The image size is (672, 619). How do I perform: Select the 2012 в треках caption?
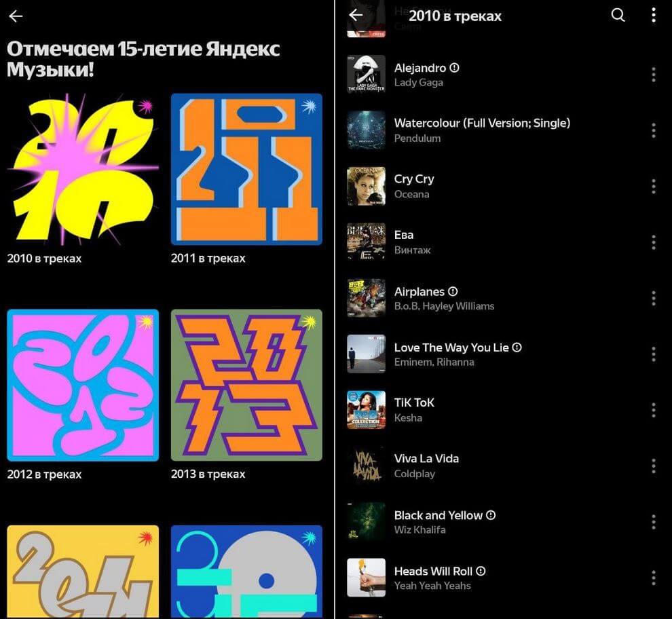(x=44, y=474)
